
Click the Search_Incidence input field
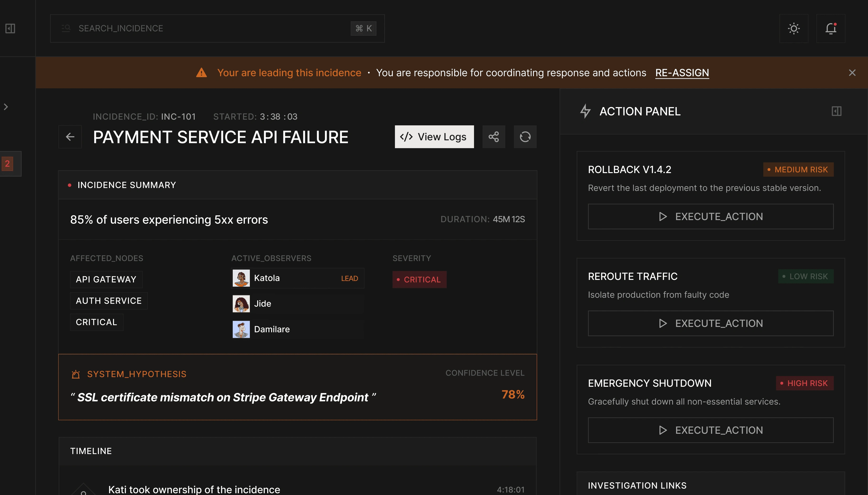pyautogui.click(x=211, y=28)
